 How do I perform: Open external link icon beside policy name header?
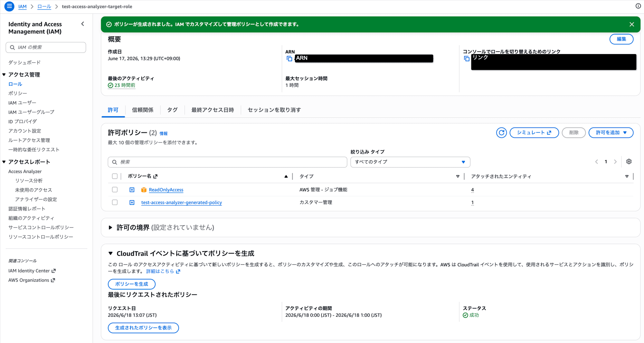[x=156, y=176]
